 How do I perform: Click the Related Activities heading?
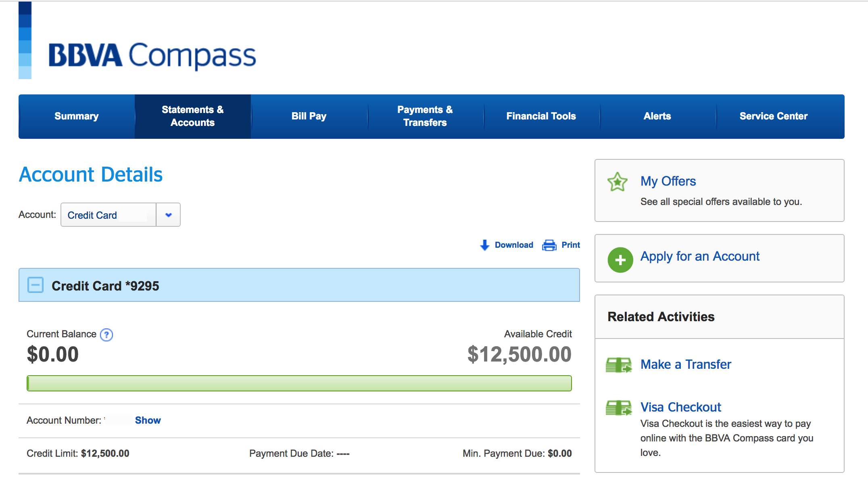(661, 317)
